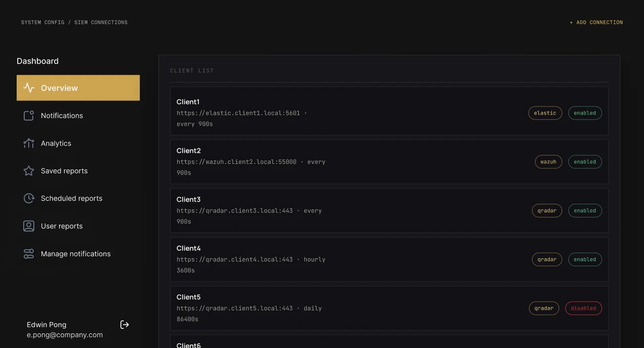Viewport: 644px width, 348px height.
Task: Click the Manage notifications toggle icon
Action: point(29,254)
